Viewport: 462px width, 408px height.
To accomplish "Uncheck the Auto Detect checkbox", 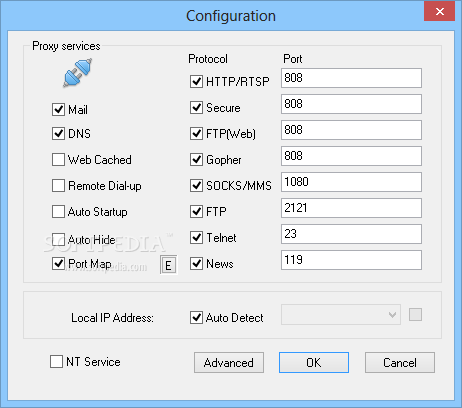I will 196,317.
